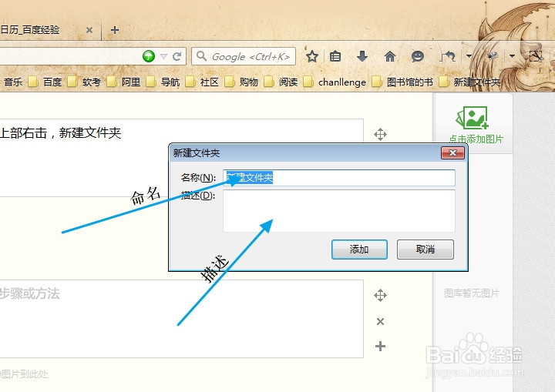Screen dimensions: 555x392
Task: Click move handle beside first step box
Action: (380, 135)
